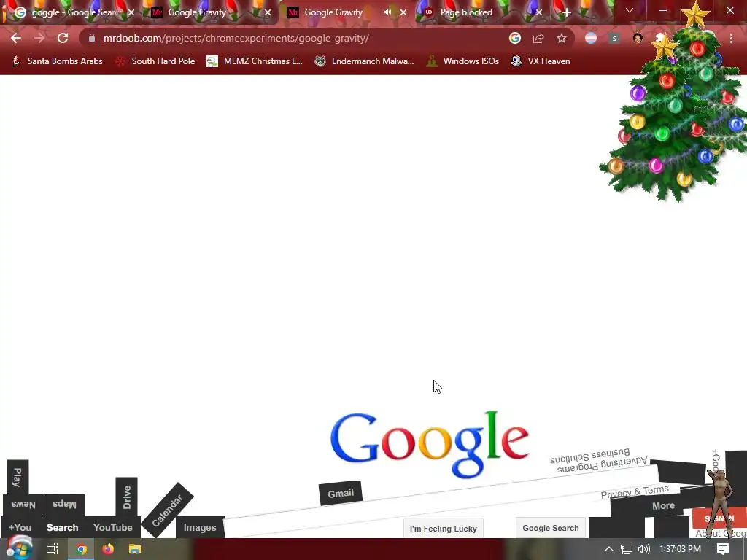747x560 pixels.
Task: Click the upside-down Business Solutions link
Action: (x=589, y=456)
